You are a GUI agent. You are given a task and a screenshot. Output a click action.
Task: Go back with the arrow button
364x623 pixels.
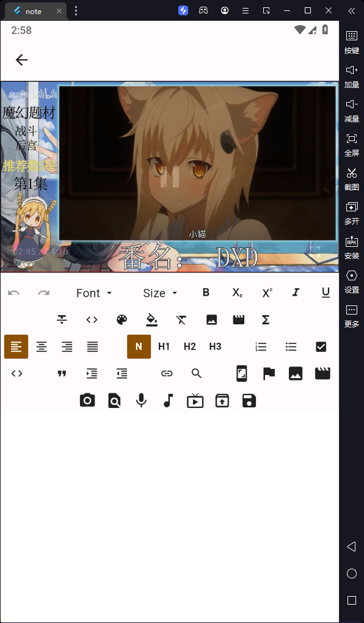tap(21, 60)
